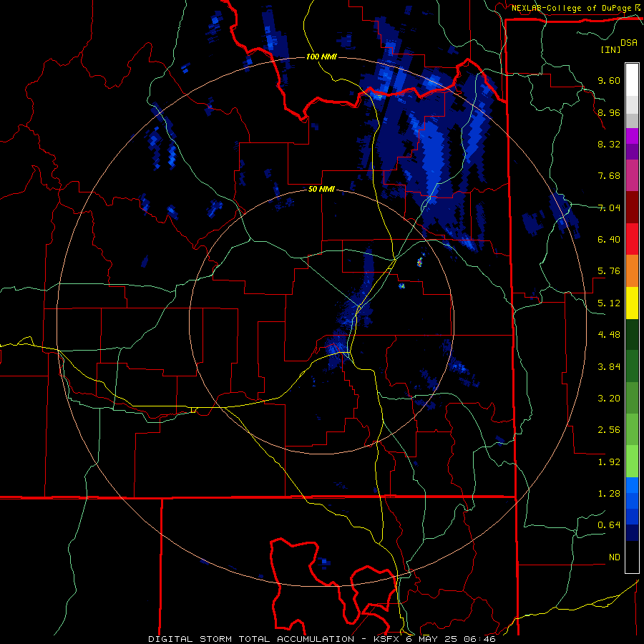Select the light blue legend swatch

pyautogui.click(x=632, y=485)
